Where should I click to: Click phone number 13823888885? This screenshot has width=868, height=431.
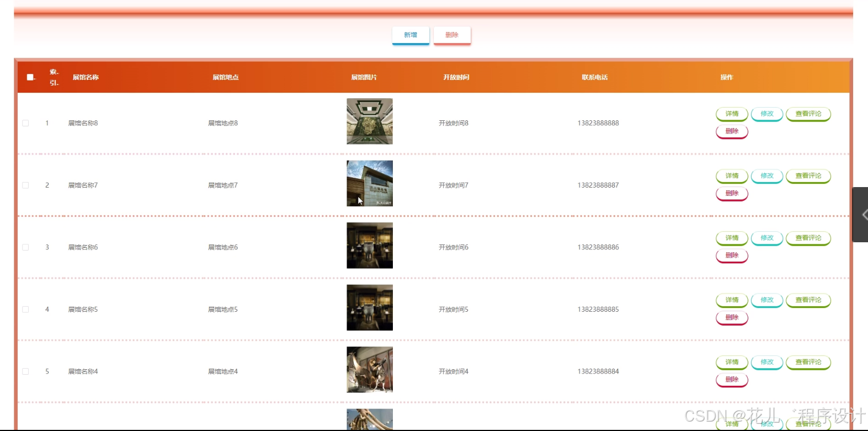pyautogui.click(x=598, y=310)
